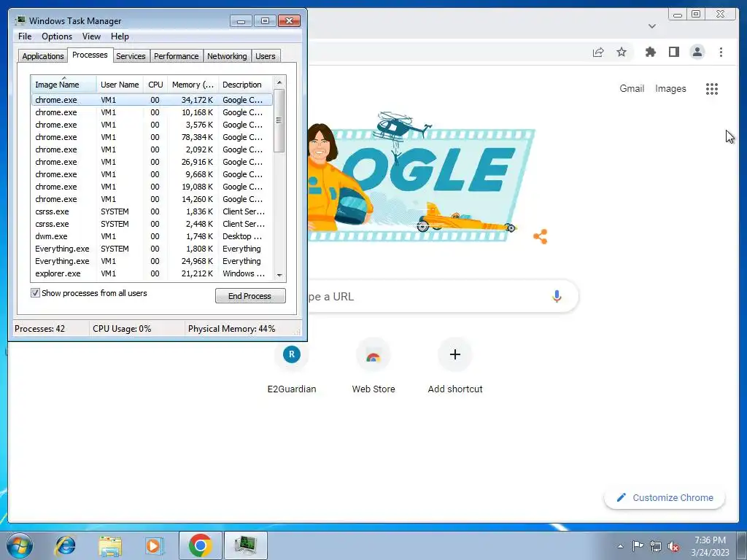The width and height of the screenshot is (747, 560).
Task: Open Chrome profile avatar icon
Action: (697, 52)
